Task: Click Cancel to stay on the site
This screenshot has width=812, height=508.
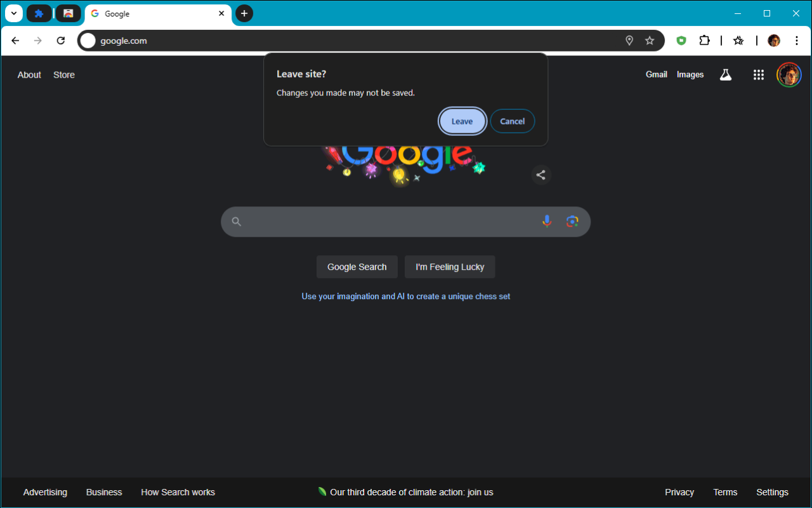Action: [513, 121]
